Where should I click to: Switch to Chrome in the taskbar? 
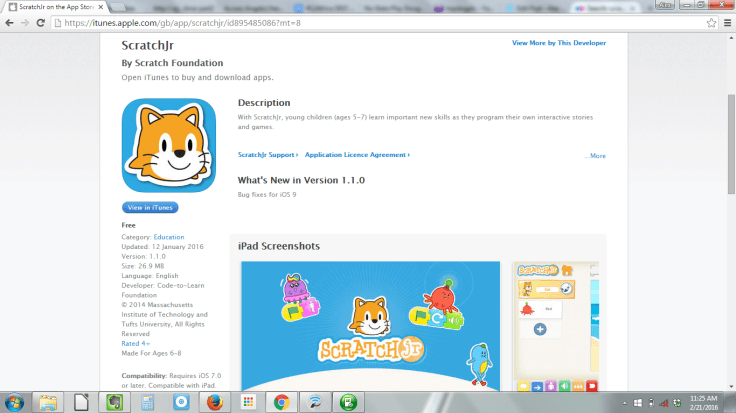[x=281, y=403]
